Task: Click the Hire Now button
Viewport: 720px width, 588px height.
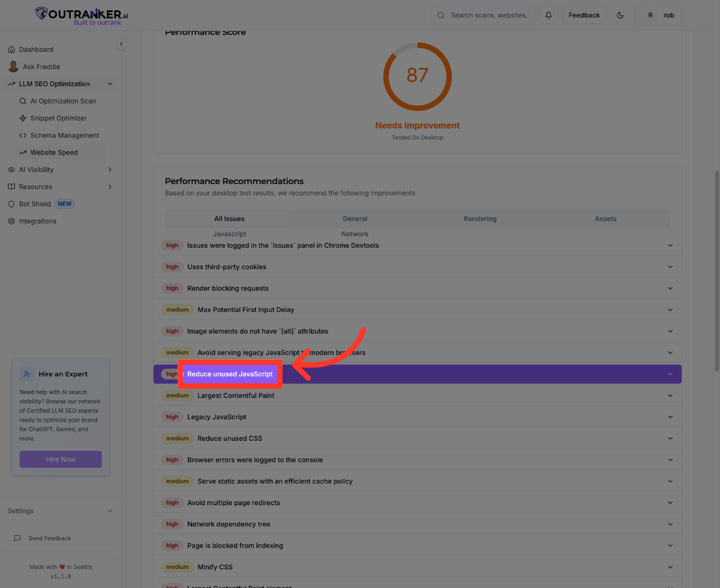Action: [60, 460]
